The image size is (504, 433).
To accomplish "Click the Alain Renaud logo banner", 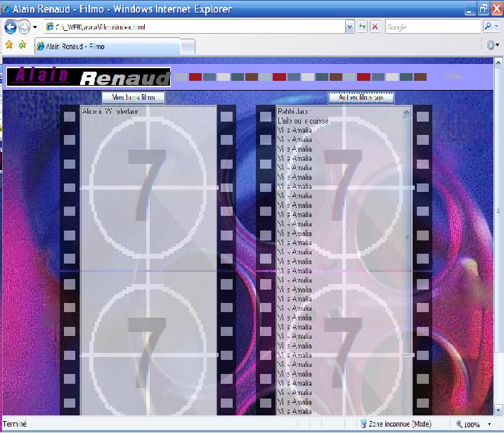I will [89, 76].
